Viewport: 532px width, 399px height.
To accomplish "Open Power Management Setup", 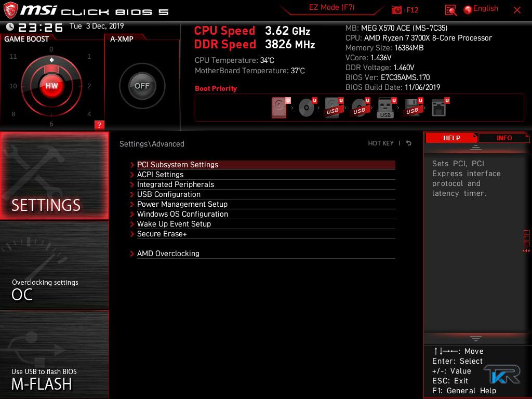I will pos(262,204).
